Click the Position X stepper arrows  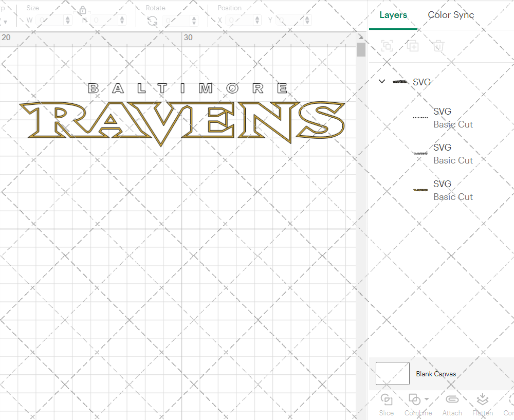[x=258, y=21]
